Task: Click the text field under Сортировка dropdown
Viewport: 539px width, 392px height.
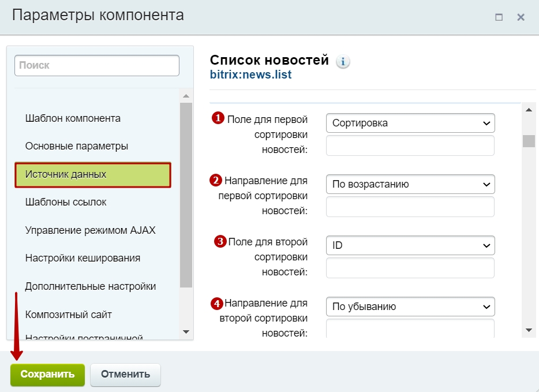Action: [x=410, y=145]
